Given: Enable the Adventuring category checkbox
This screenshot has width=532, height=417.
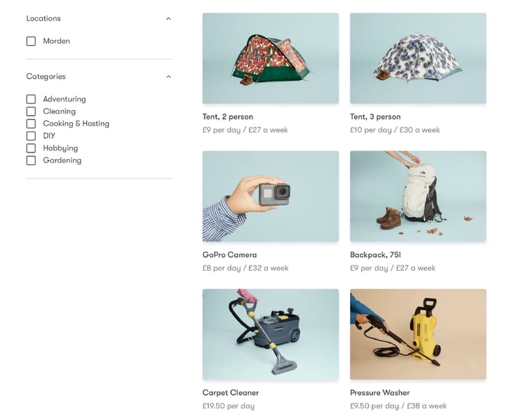Looking at the screenshot, I should tap(31, 99).
